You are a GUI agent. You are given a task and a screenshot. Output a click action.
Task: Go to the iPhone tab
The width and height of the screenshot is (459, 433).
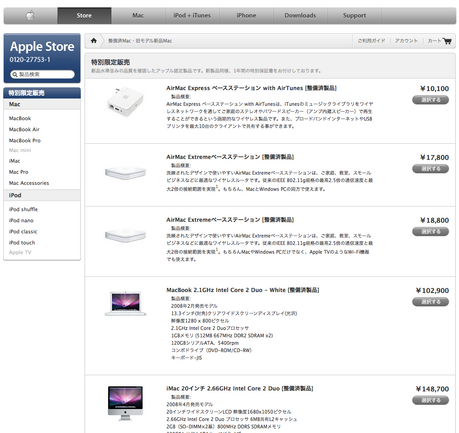pos(246,15)
